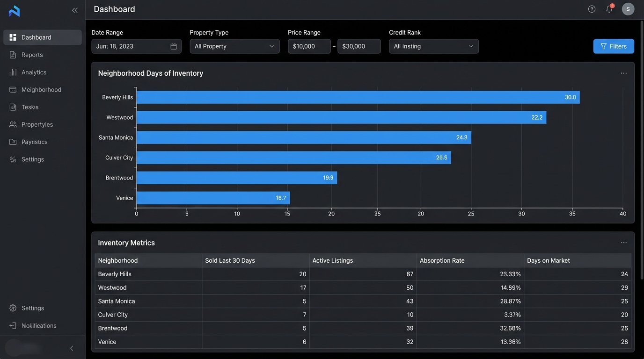This screenshot has width=644, height=359.
Task: Open the notification bell with red badge
Action: coord(608,8)
